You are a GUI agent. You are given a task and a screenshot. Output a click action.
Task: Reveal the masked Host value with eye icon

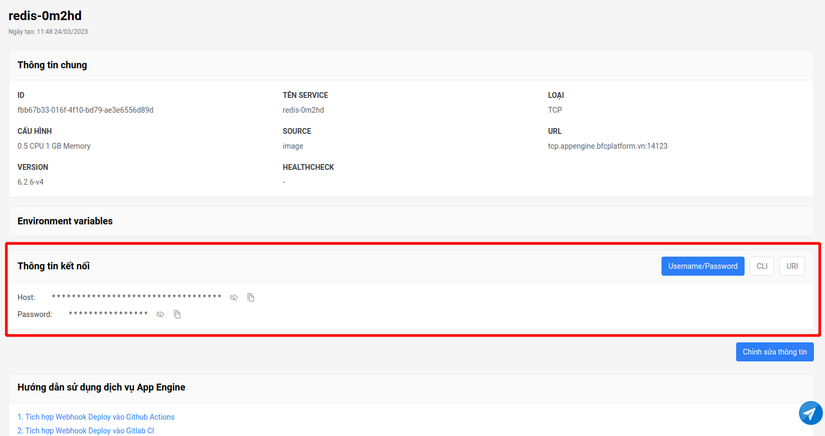pyautogui.click(x=234, y=298)
